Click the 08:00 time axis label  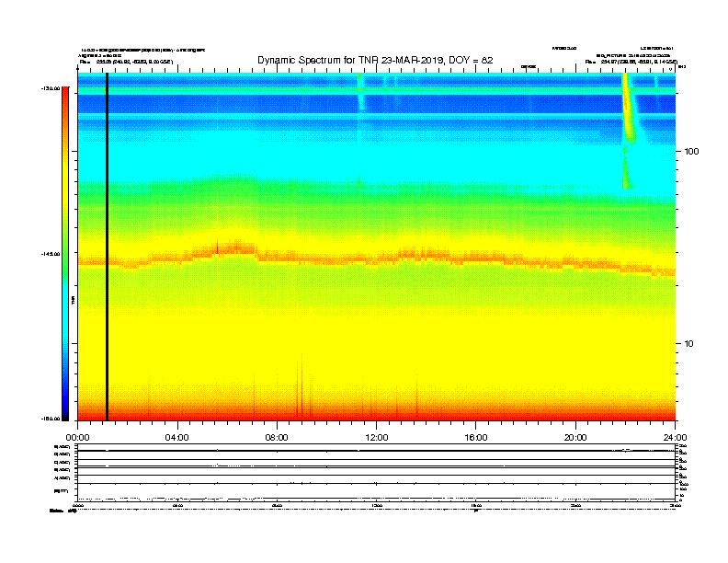pos(277,438)
